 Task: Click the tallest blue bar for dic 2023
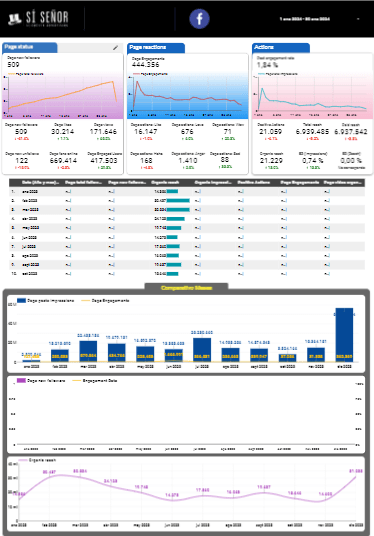pos(344,335)
